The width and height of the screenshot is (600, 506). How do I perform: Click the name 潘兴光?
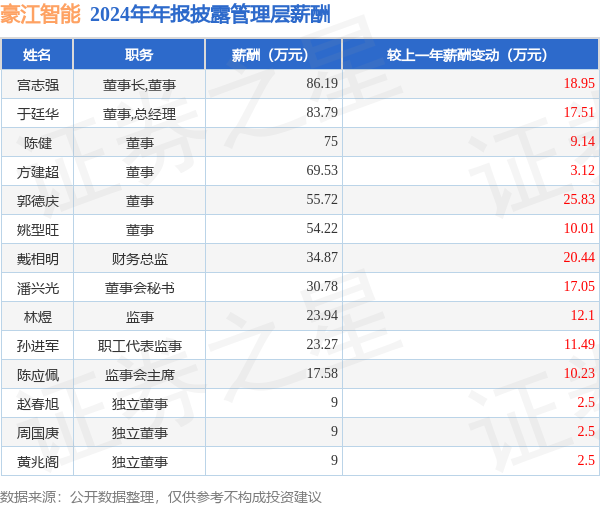(x=38, y=288)
